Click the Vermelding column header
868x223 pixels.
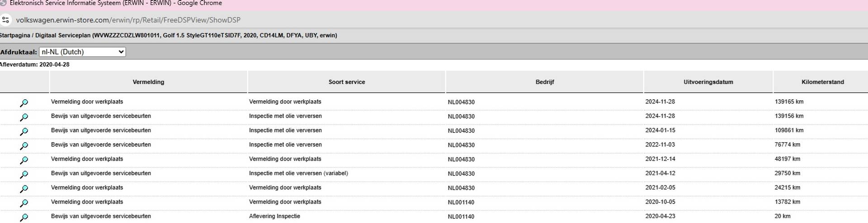tap(148, 82)
